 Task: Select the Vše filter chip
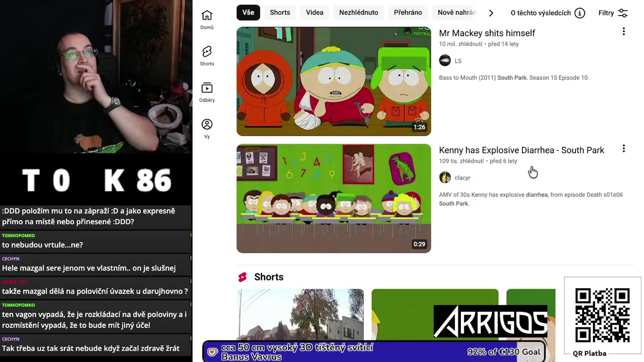click(248, 13)
